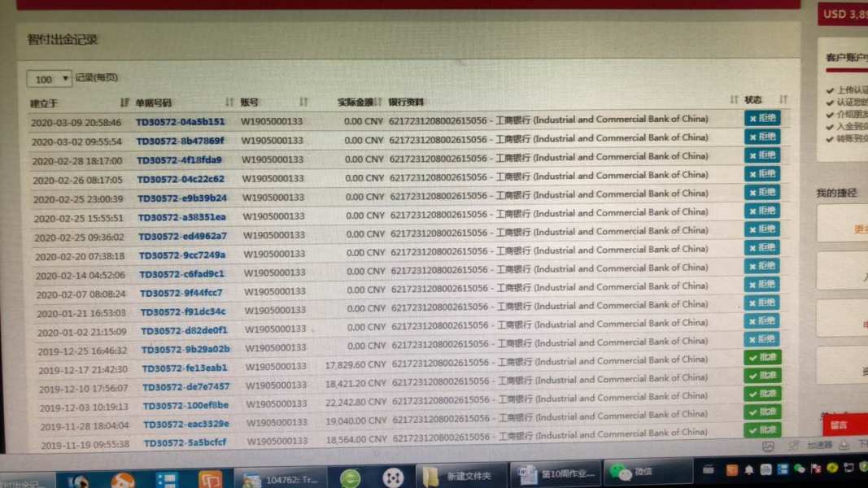Sort by the 实际金额 column
868x488 pixels.
(x=378, y=102)
